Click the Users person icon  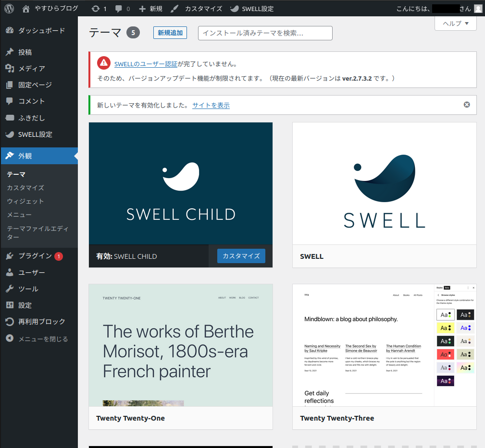coord(10,272)
